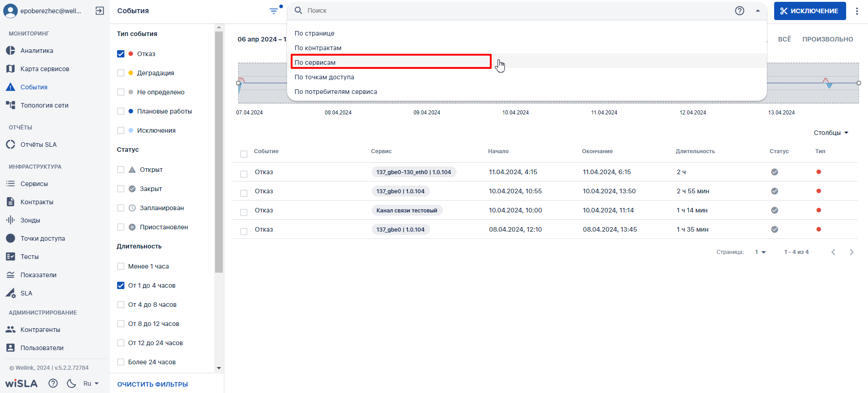Click the search magnifier icon

pyautogui.click(x=298, y=10)
